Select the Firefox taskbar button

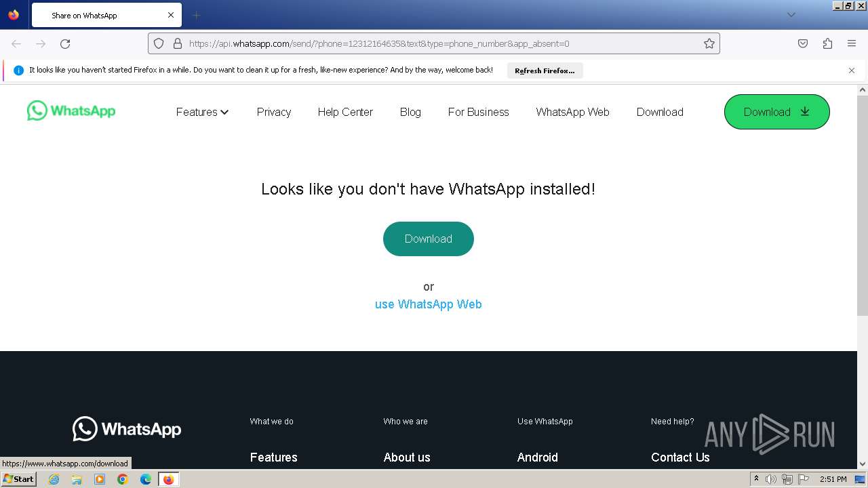(168, 479)
